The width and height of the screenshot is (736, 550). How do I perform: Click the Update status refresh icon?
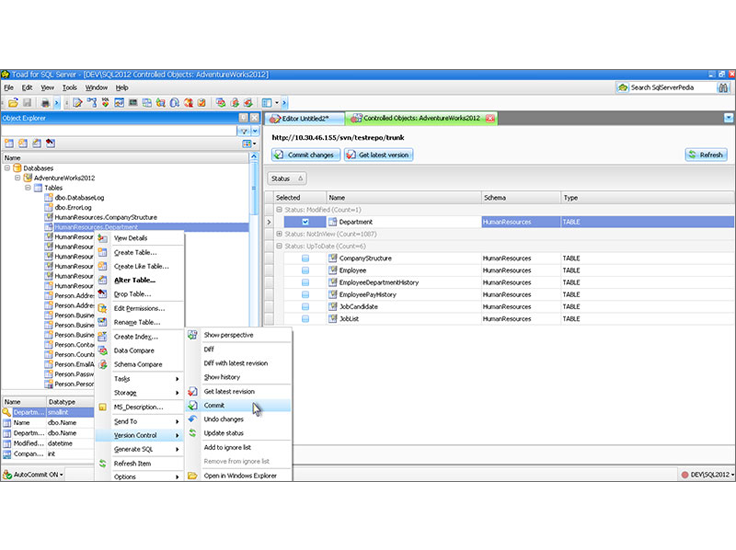coord(192,433)
